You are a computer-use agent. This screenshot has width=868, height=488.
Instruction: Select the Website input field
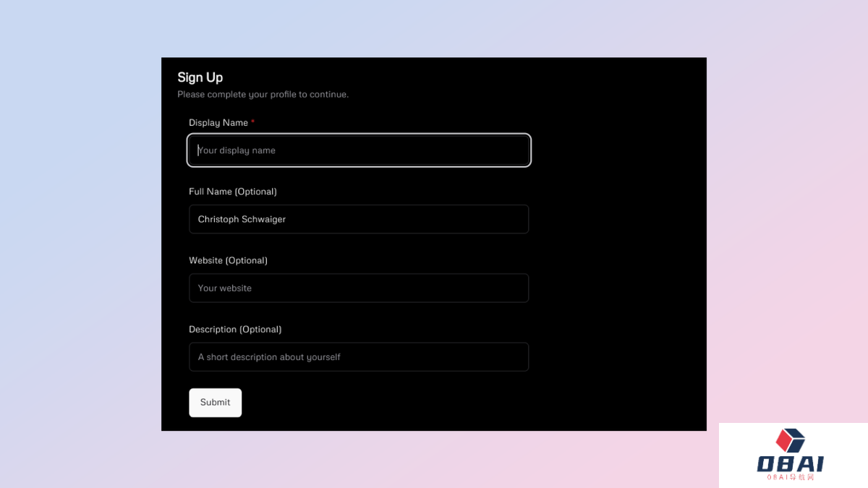click(359, 288)
